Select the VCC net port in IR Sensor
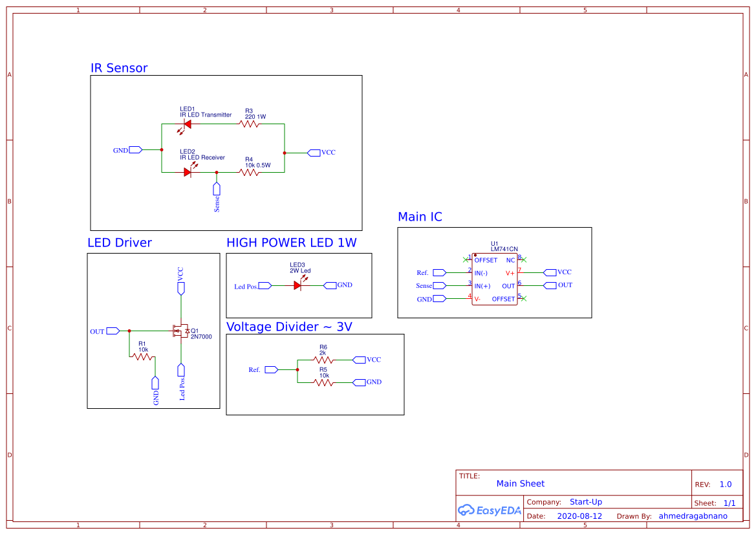Viewport: 756px width, 535px height. coord(314,153)
